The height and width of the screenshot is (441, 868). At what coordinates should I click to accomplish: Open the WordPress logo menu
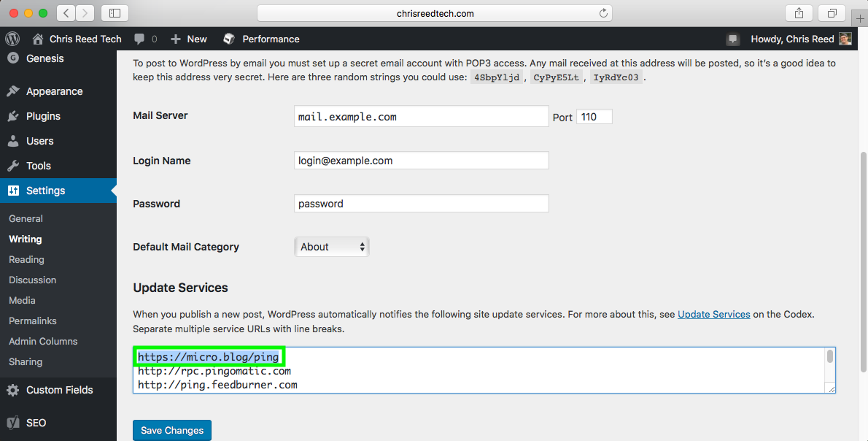(12, 38)
